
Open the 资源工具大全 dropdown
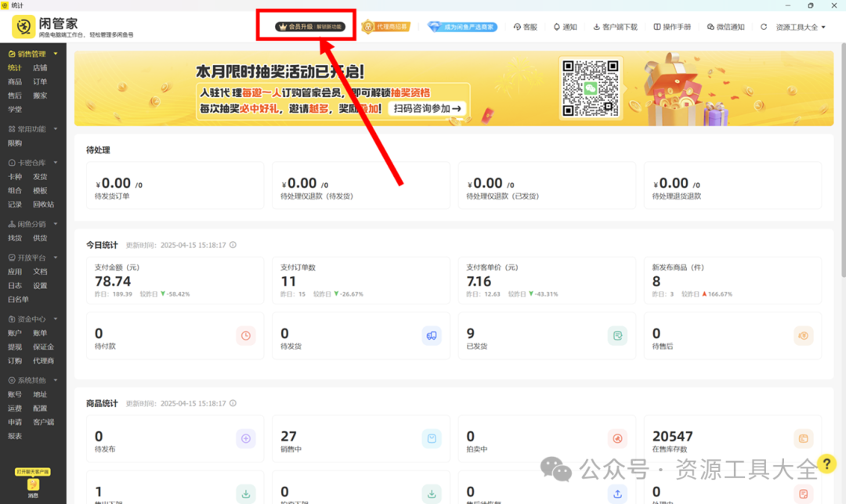(799, 26)
